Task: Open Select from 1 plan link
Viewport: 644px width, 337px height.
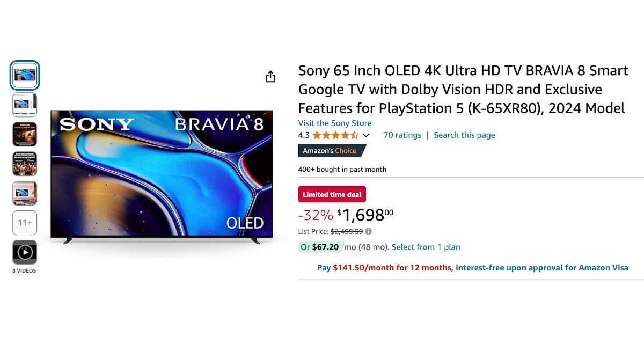Action: pyautogui.click(x=426, y=247)
